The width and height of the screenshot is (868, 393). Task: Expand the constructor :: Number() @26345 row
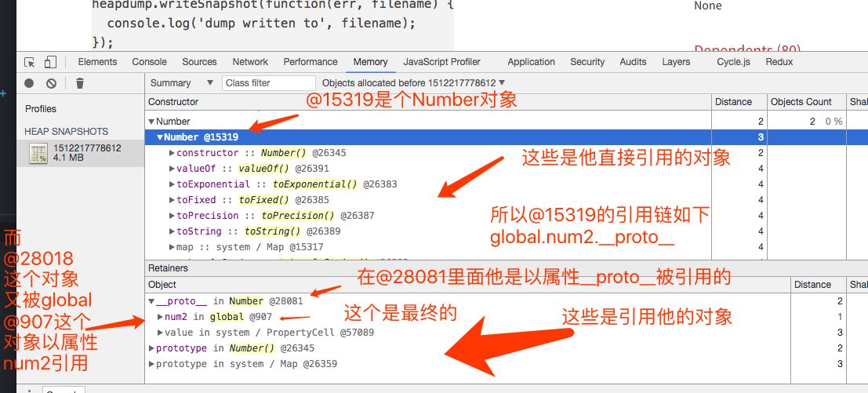(173, 153)
